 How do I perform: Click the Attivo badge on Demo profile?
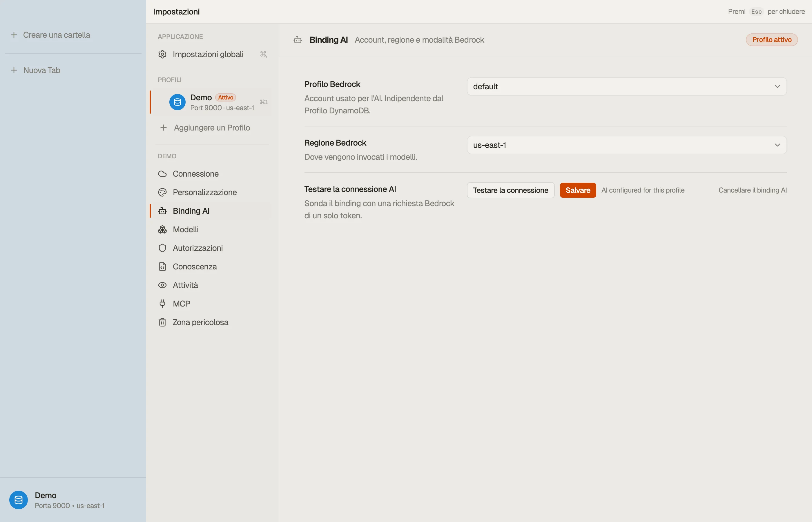coord(226,98)
